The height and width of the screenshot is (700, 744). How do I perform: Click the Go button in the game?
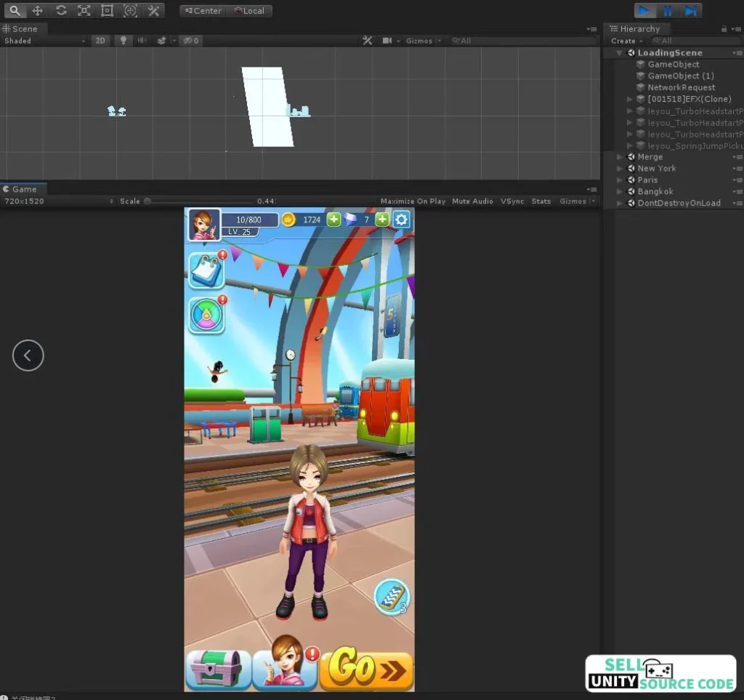365,669
